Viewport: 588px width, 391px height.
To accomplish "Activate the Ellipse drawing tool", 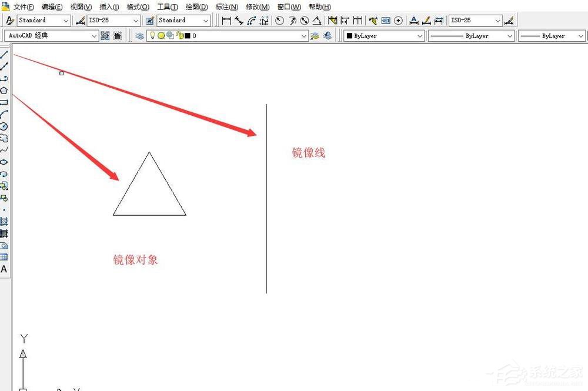I will tap(4, 162).
